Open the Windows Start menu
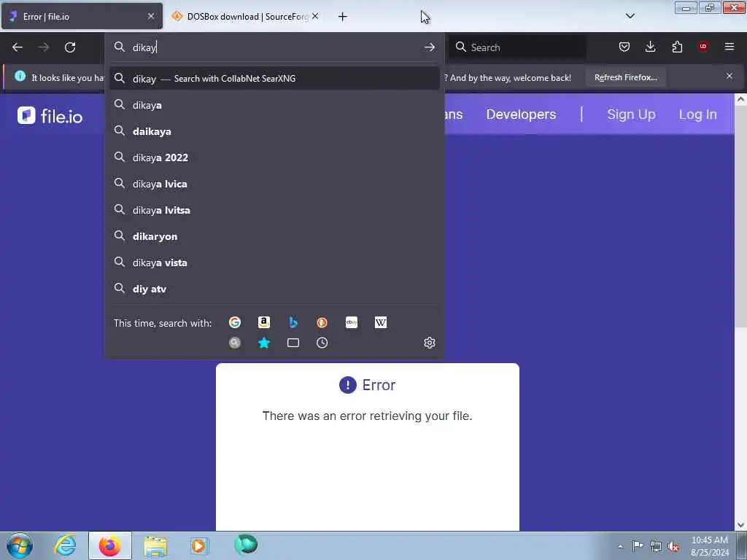This screenshot has width=747, height=560. (20, 545)
